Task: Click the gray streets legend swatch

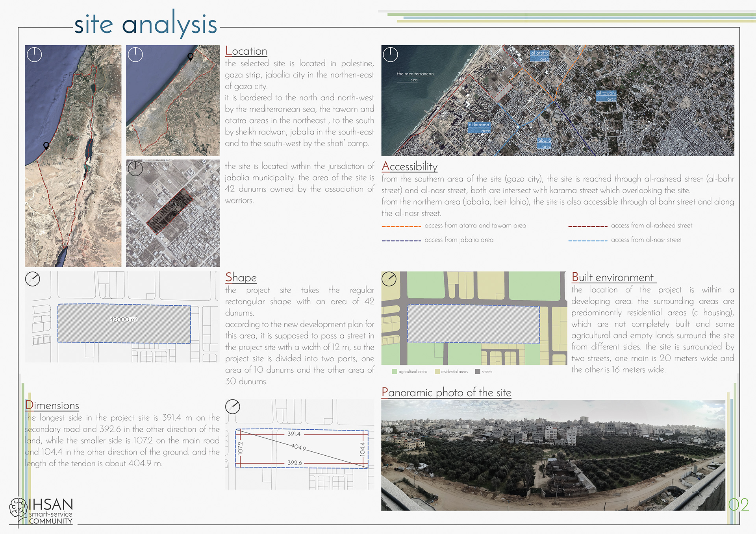Action: 478,371
